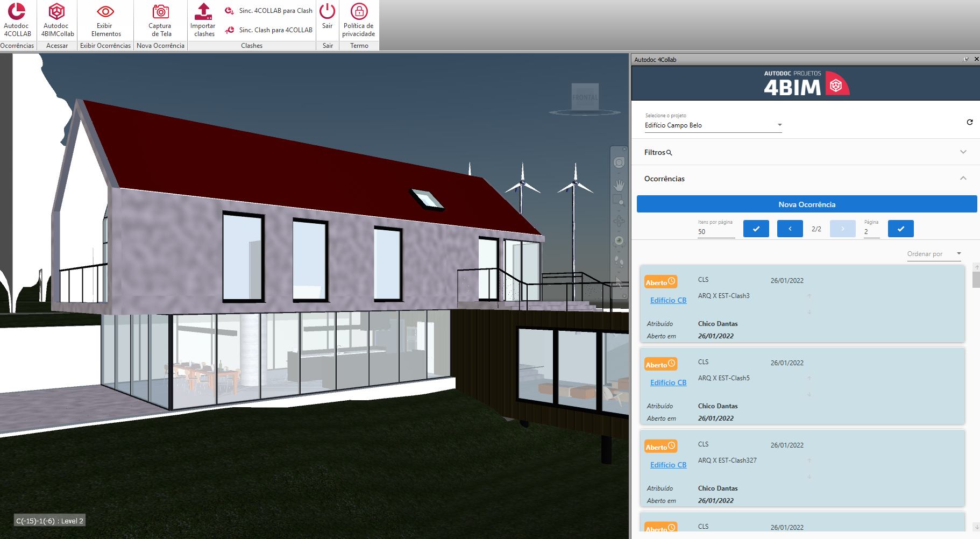Refresh the project list icon

pos(969,122)
